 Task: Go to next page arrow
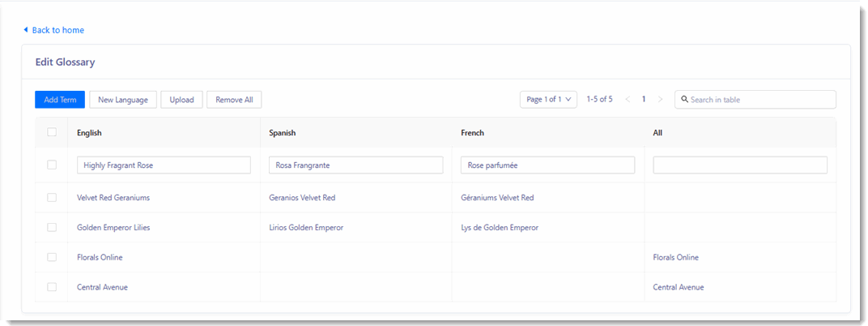click(x=660, y=100)
